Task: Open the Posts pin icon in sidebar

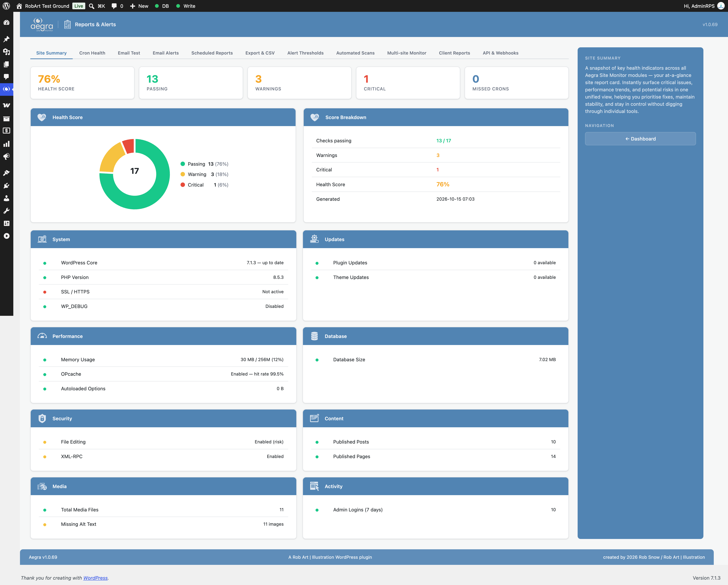Action: (6, 39)
